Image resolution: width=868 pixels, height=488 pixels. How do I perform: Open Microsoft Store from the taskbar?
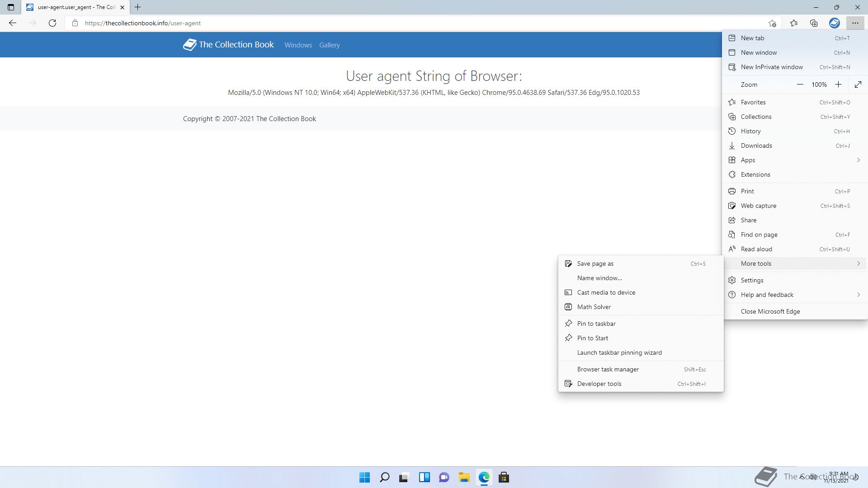point(504,477)
